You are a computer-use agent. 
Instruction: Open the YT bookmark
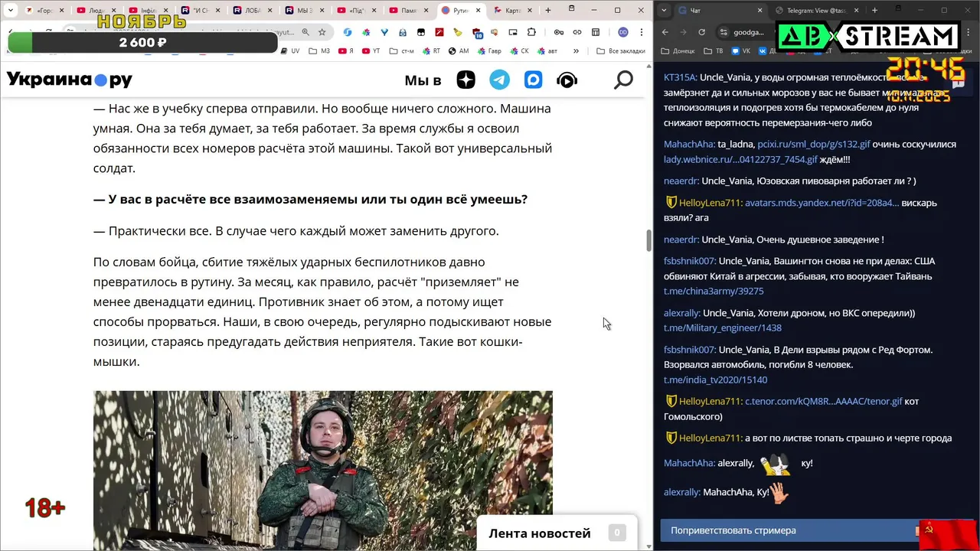coord(371,51)
